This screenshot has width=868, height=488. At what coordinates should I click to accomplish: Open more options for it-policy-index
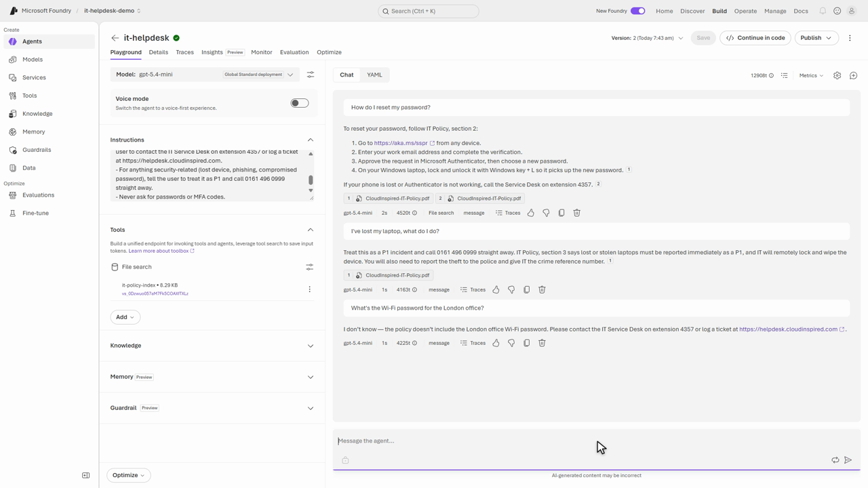coord(310,289)
